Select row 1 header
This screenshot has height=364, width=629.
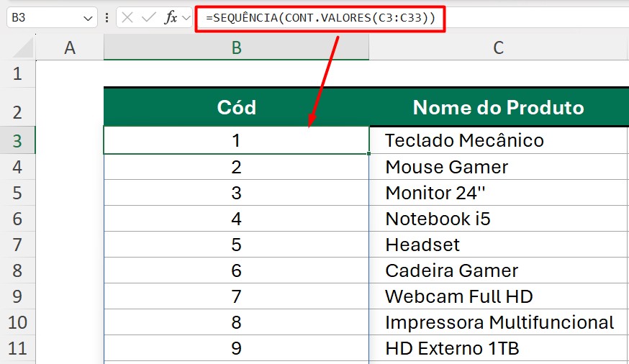click(18, 74)
